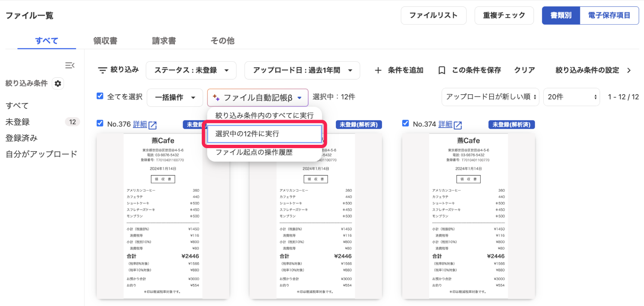
Task: Select 絞り込み条件内のすべてに実行 menu item
Action: (x=264, y=116)
